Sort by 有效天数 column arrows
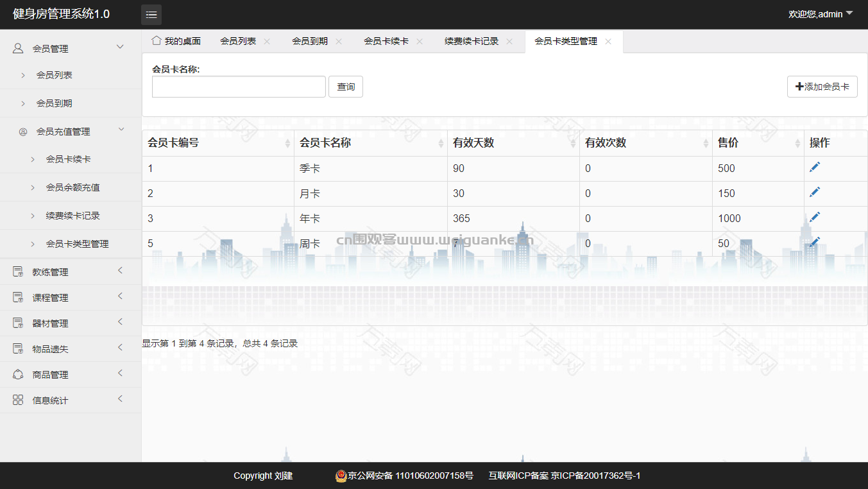The image size is (868, 489). tap(573, 143)
